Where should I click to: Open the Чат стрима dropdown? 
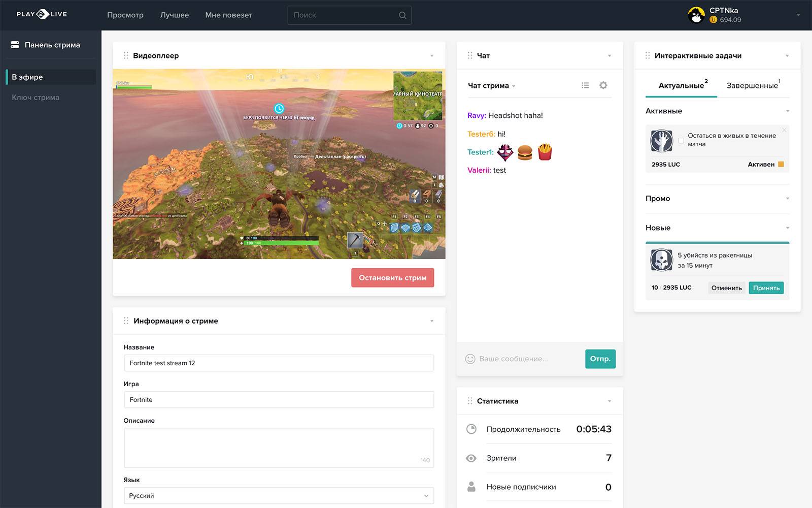491,85
